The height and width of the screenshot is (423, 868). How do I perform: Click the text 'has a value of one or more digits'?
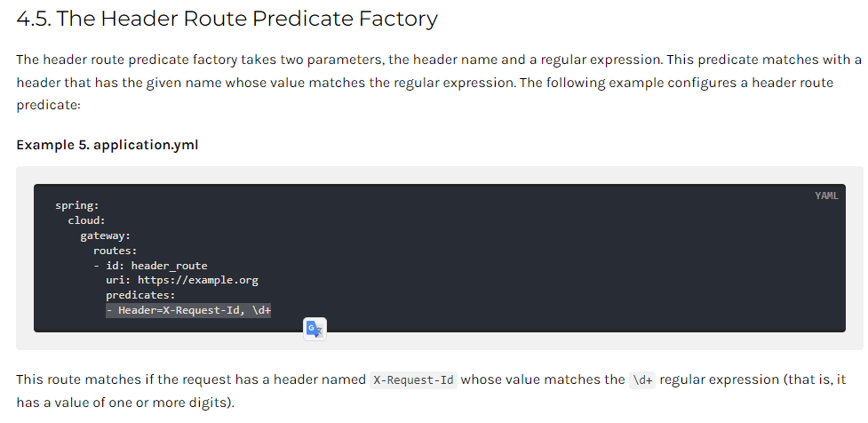pos(122,403)
